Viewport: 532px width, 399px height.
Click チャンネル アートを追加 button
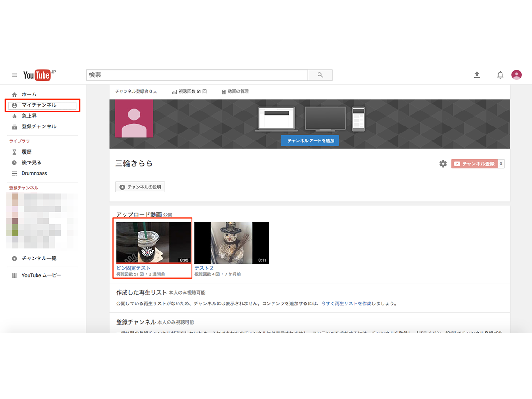[310, 140]
